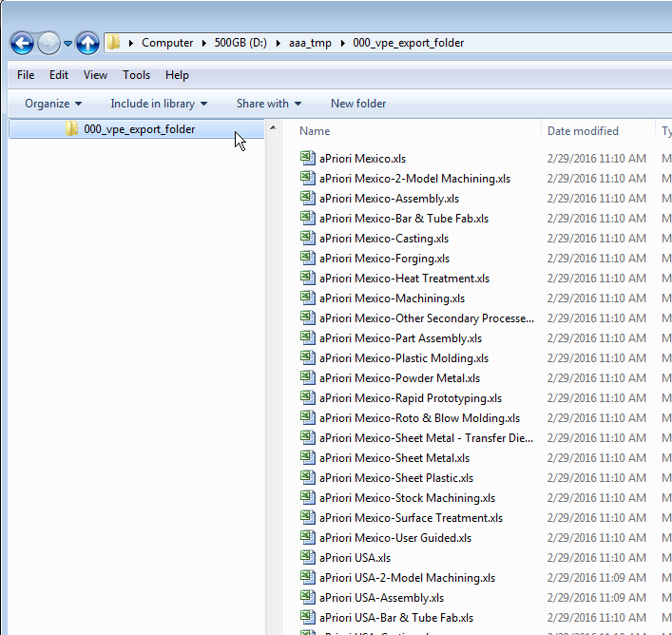672x635 pixels.
Task: Select file name aPriori USA-Bar & Tube Fab.xls
Action: point(396,618)
